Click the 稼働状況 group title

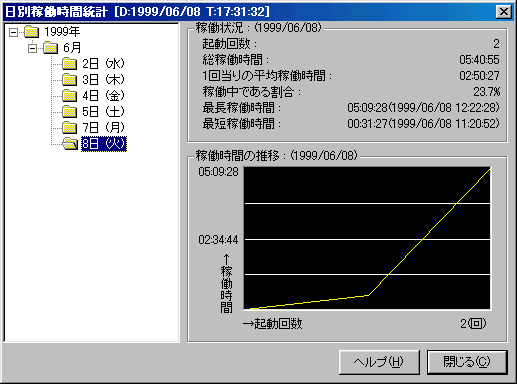(258, 27)
